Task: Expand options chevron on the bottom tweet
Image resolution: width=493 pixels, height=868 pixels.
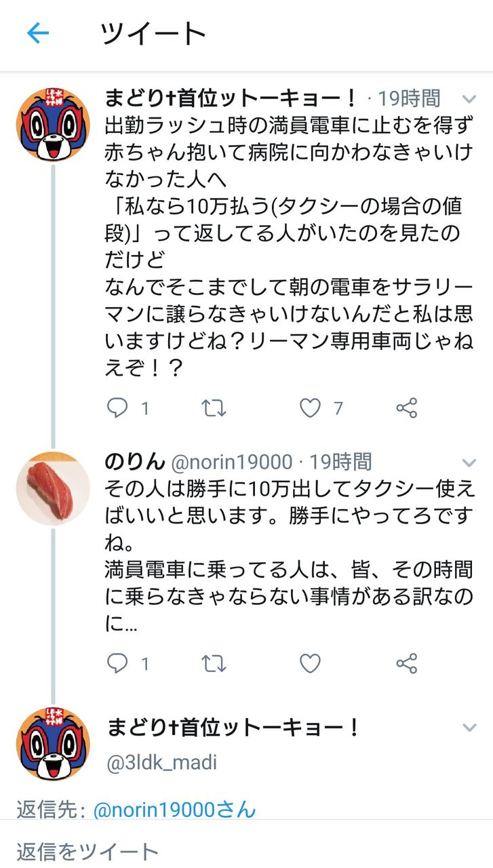Action: [x=469, y=728]
